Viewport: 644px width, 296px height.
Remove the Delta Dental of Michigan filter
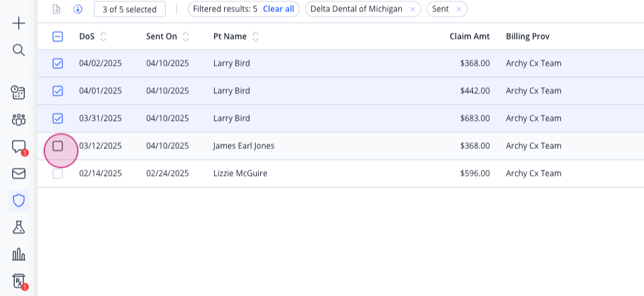point(413,9)
